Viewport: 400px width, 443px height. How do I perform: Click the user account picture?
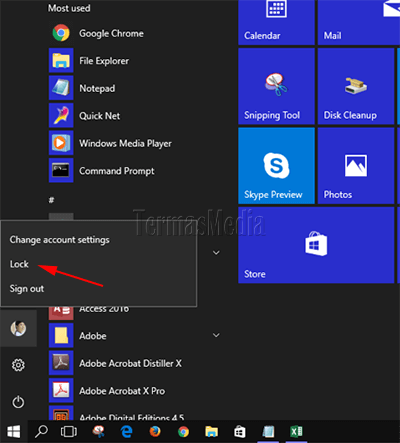(18, 329)
